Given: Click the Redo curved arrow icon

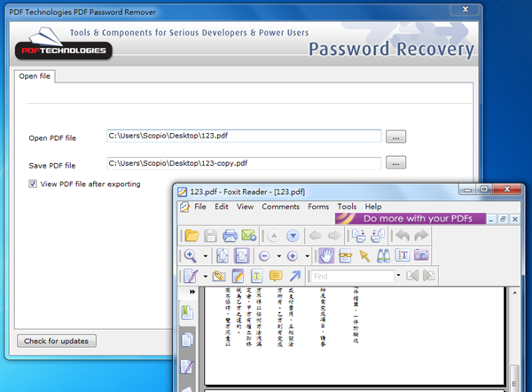Looking at the screenshot, I should (x=421, y=235).
